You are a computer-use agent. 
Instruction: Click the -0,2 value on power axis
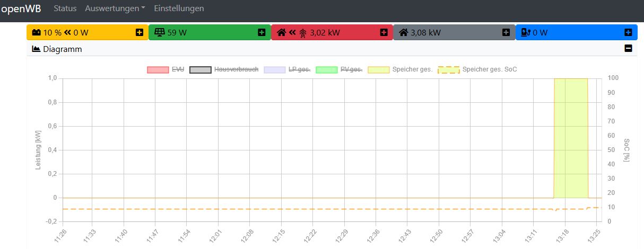[51, 221]
